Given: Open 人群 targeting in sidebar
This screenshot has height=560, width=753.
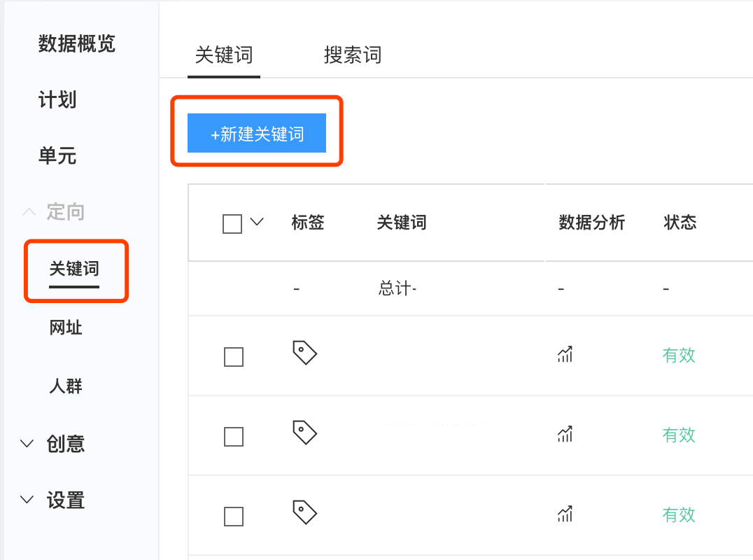Looking at the screenshot, I should click(66, 386).
